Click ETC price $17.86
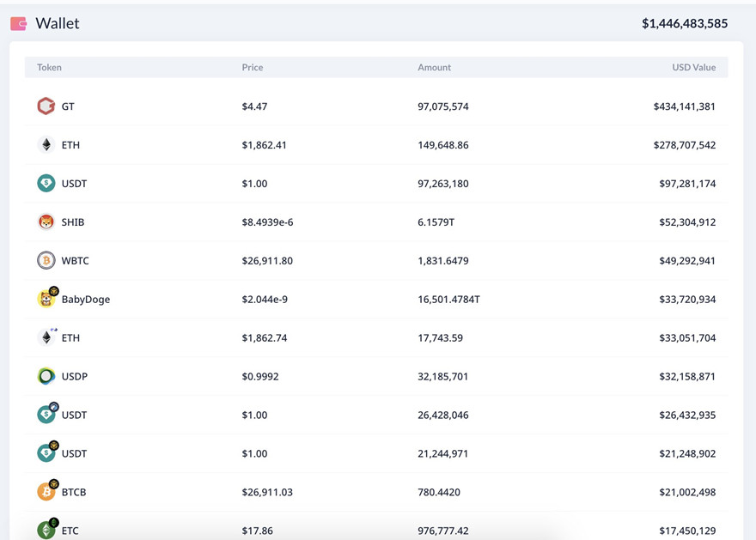 (x=258, y=531)
